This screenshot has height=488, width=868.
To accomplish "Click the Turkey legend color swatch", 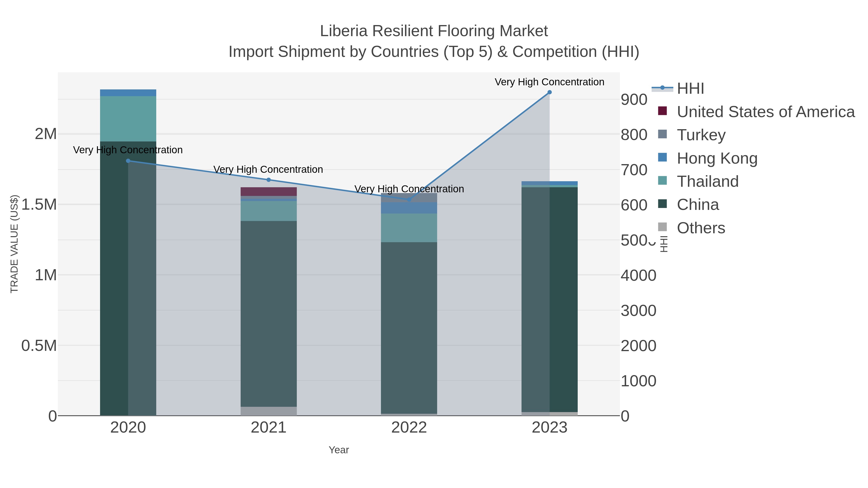I will (663, 134).
